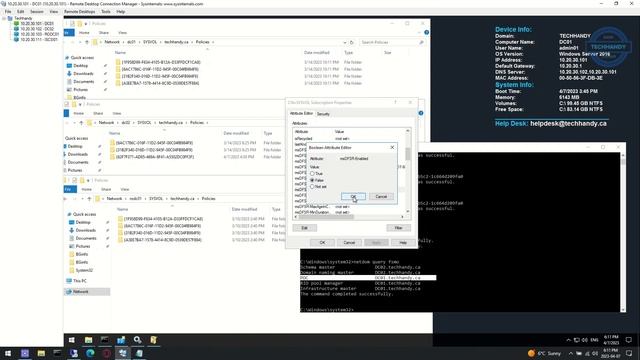Open Microsoft Edge on host taskbar
This screenshot has height=360, width=640.
(90, 353)
